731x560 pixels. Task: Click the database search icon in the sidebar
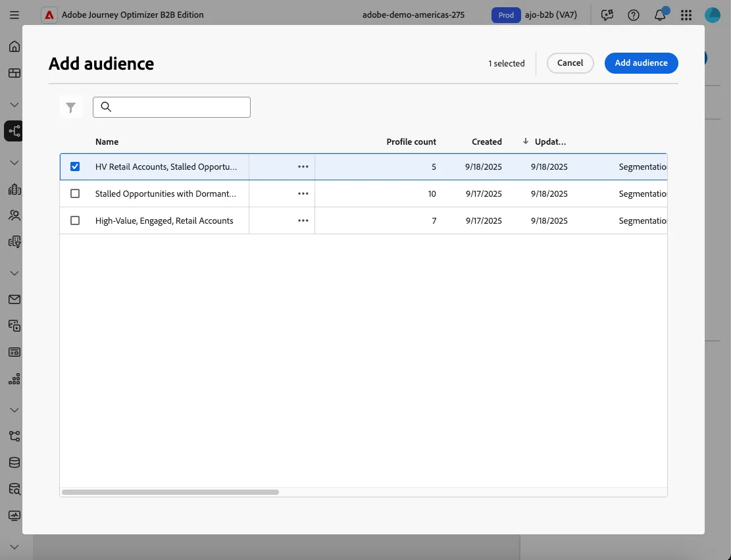(14, 489)
